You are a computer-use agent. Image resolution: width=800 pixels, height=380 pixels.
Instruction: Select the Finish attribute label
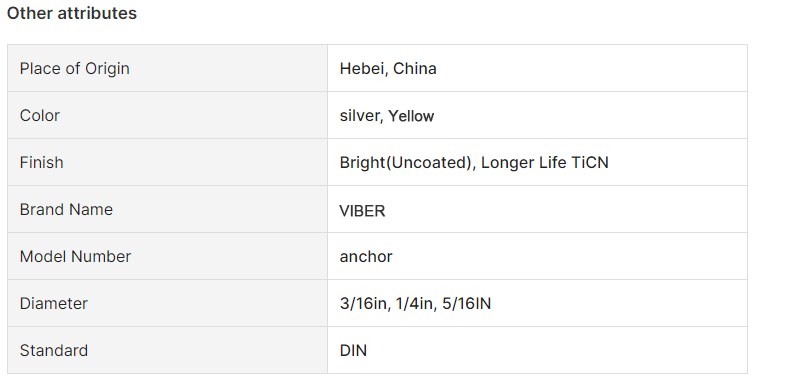coord(42,162)
